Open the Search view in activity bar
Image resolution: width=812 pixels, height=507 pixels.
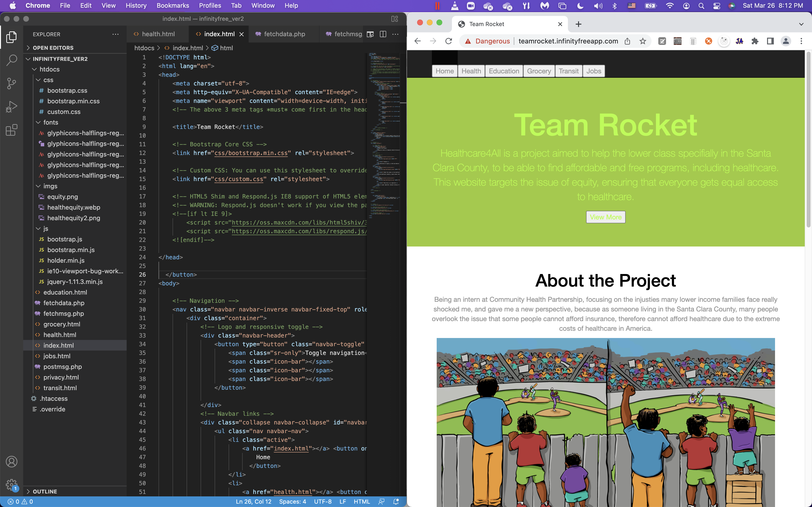click(x=11, y=60)
